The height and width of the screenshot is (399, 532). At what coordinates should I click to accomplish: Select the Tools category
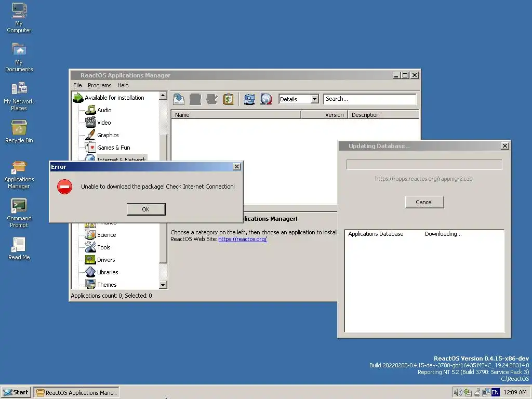tap(103, 247)
